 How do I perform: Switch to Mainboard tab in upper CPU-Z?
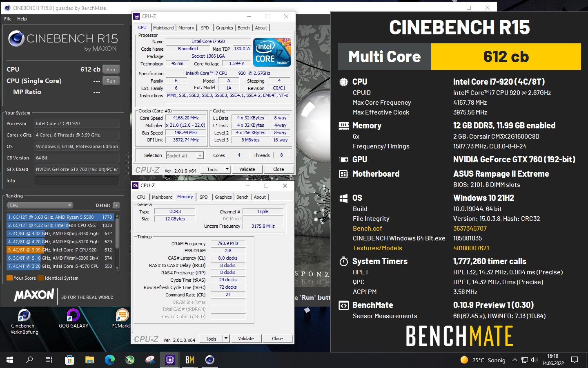click(x=163, y=28)
